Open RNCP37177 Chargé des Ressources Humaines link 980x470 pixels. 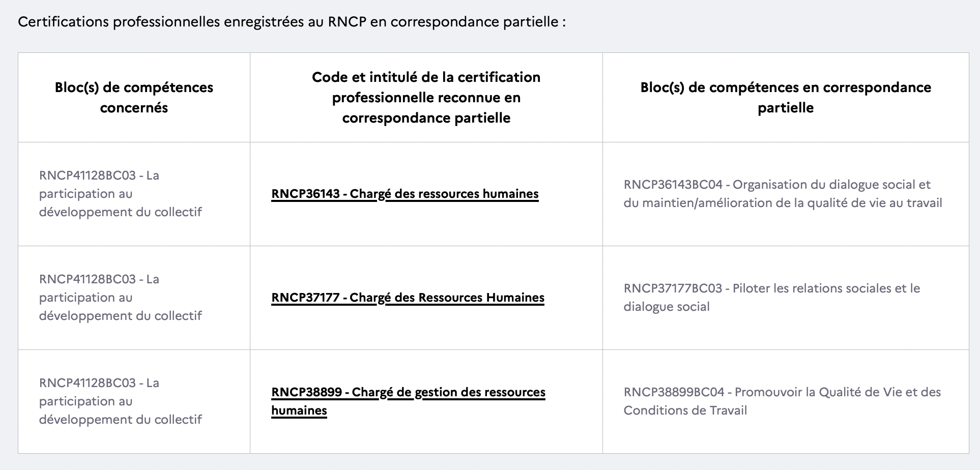(408, 298)
